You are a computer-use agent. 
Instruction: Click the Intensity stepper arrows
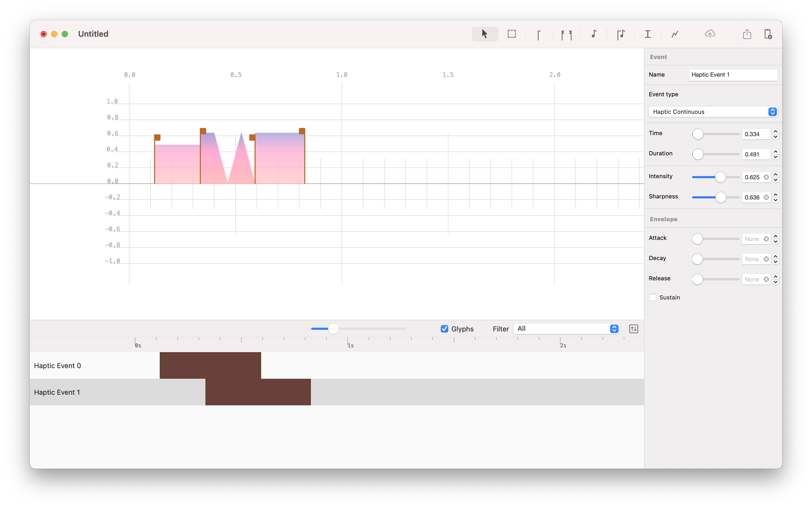(775, 177)
